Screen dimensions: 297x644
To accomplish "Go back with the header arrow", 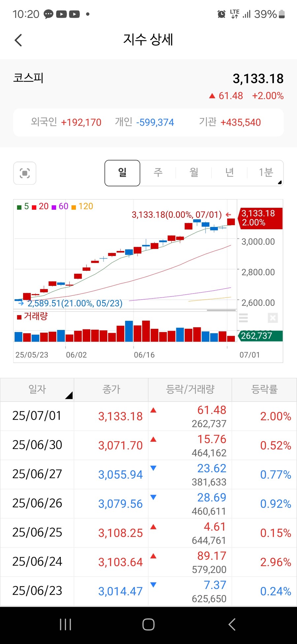I will tap(18, 40).
